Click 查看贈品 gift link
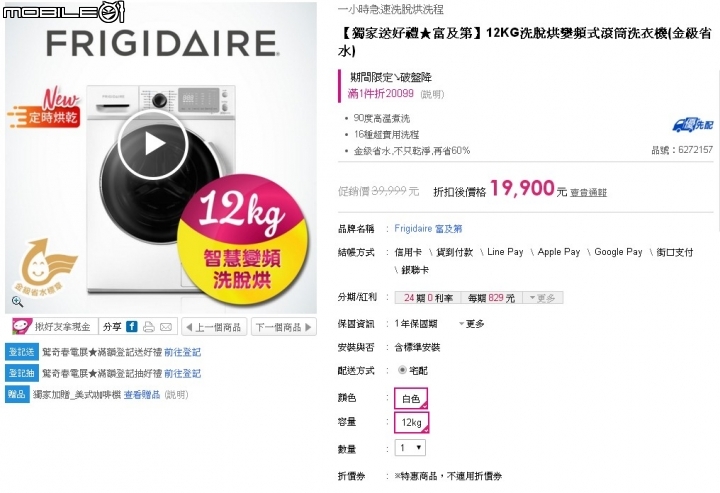 click(x=142, y=394)
